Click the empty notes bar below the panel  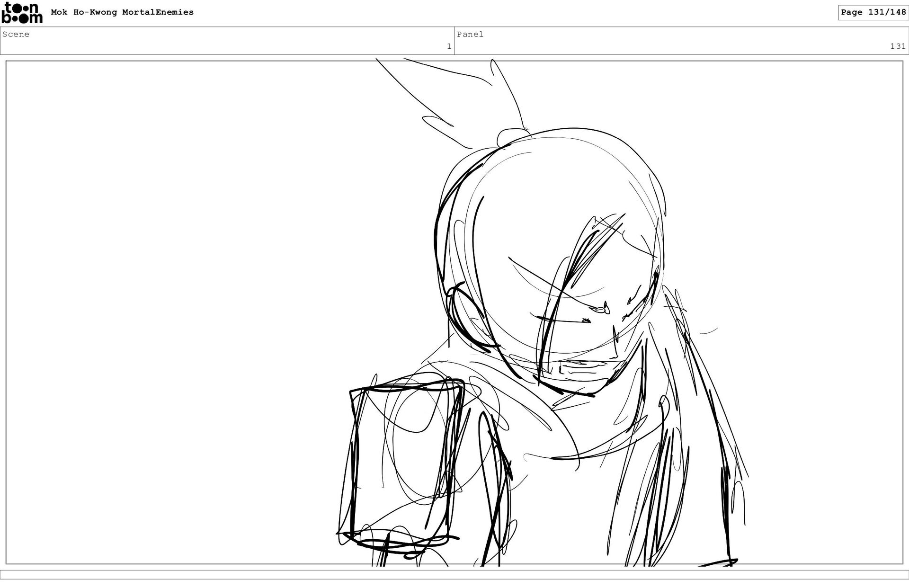click(454, 574)
